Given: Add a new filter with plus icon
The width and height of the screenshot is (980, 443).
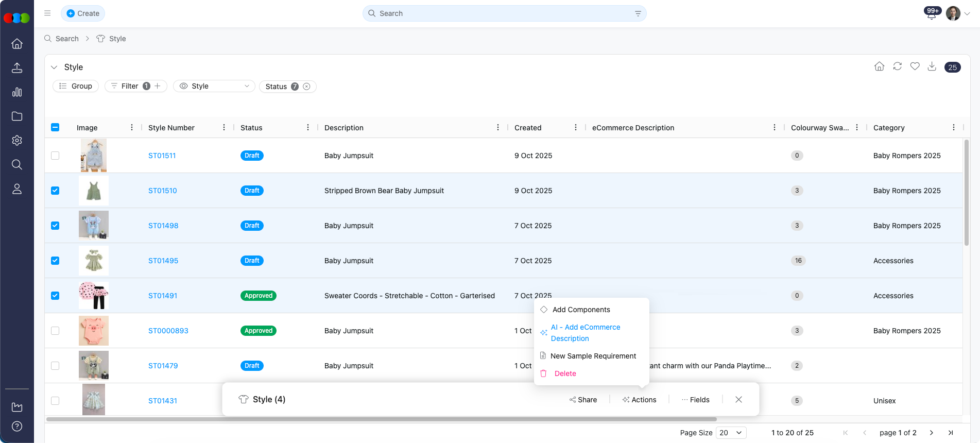Looking at the screenshot, I should [158, 86].
